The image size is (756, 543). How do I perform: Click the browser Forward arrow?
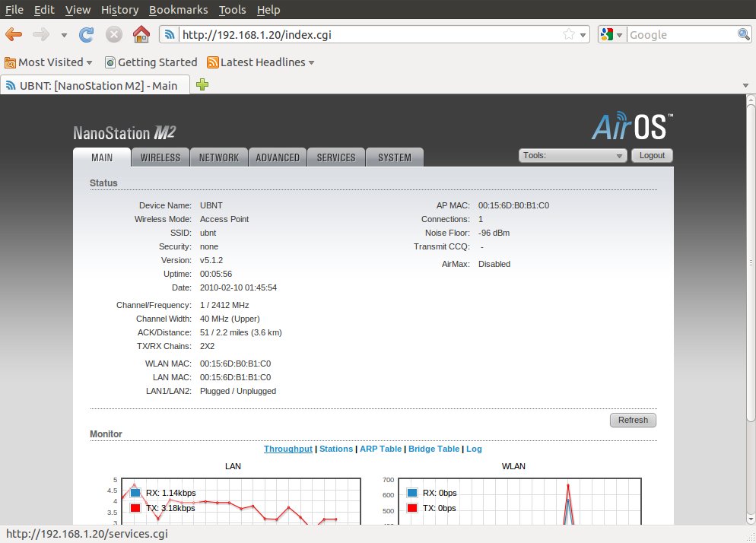point(41,34)
